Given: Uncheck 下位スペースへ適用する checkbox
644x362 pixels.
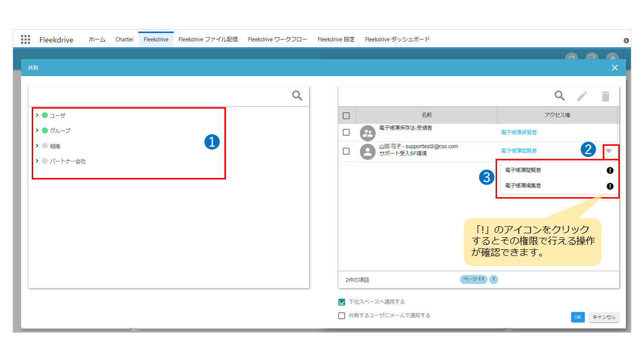Looking at the screenshot, I should pos(342,302).
